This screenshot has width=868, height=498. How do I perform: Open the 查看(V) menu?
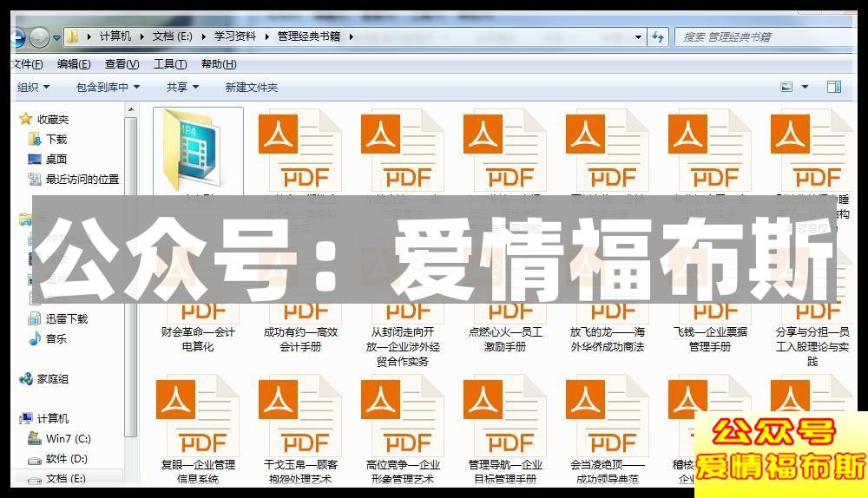[x=122, y=64]
